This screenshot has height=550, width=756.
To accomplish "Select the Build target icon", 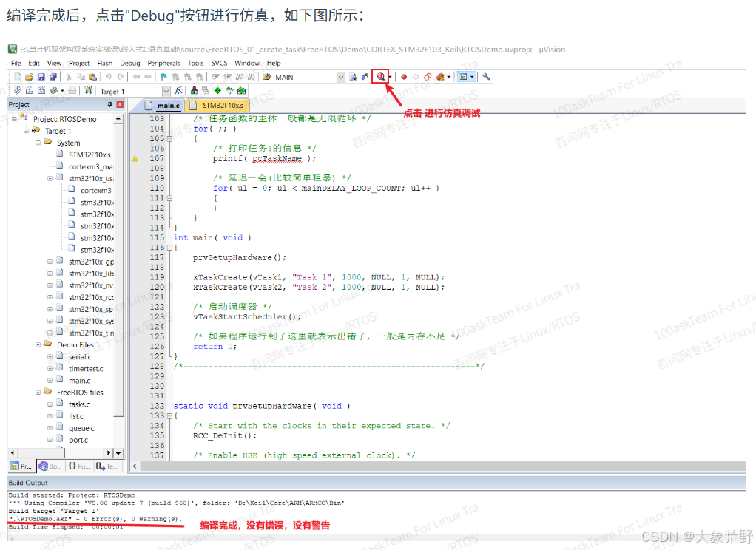I will coord(30,89).
